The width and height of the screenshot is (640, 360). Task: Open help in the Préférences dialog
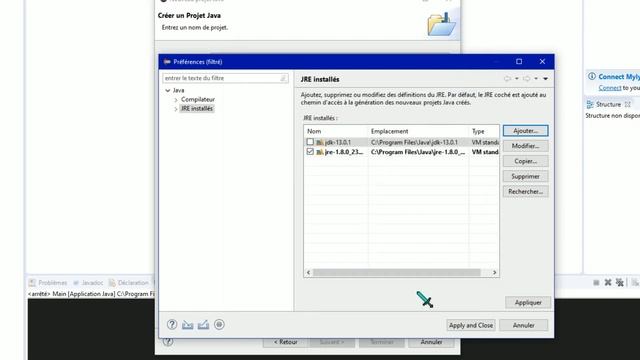point(172,324)
